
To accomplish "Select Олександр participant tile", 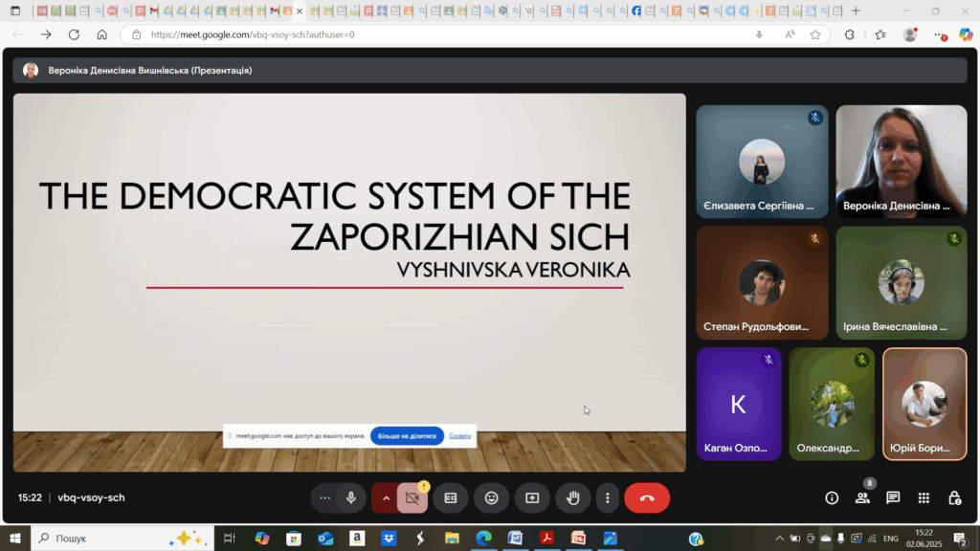I will [832, 404].
